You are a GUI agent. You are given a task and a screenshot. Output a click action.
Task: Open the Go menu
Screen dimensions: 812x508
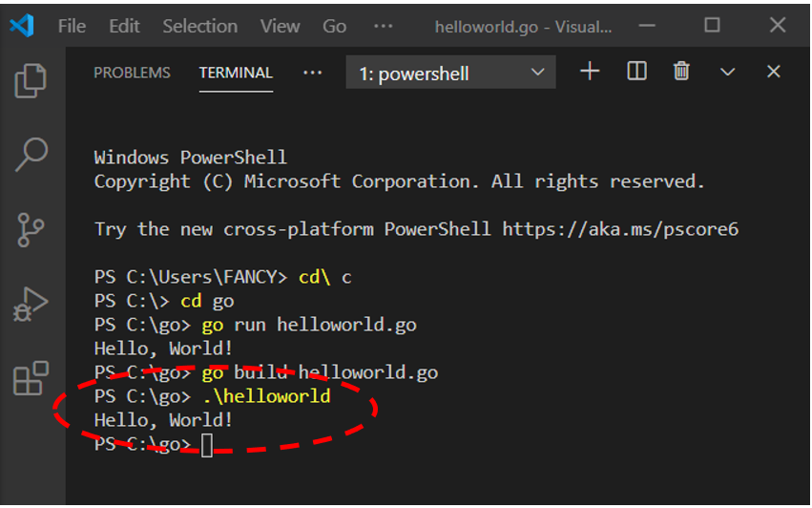pos(334,26)
